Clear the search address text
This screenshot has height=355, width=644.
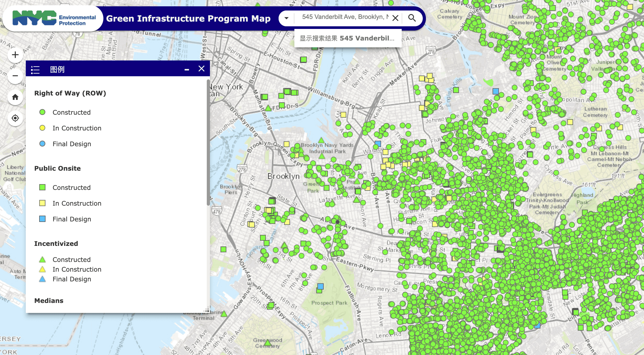pyautogui.click(x=395, y=18)
